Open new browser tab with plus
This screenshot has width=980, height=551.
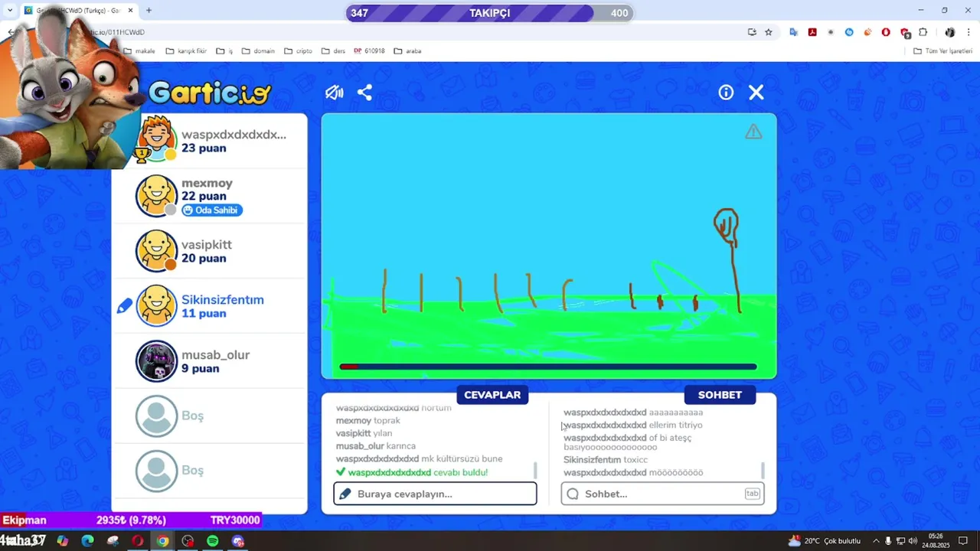point(149,10)
